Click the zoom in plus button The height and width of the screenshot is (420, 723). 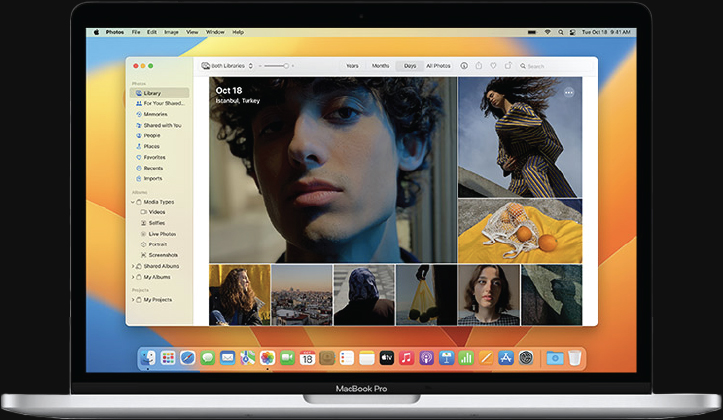pyautogui.click(x=293, y=66)
